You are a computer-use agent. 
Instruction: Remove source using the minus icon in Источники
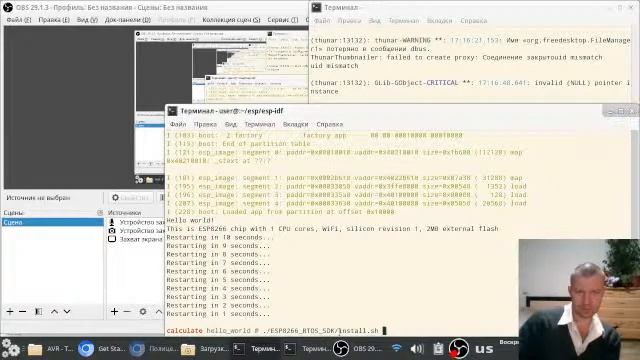coord(127,311)
